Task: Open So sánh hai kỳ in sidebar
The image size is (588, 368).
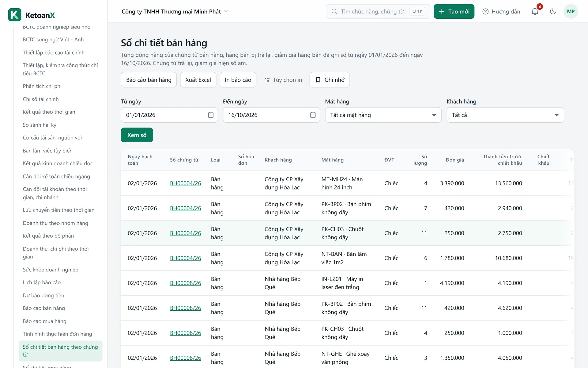Action: pyautogui.click(x=40, y=125)
